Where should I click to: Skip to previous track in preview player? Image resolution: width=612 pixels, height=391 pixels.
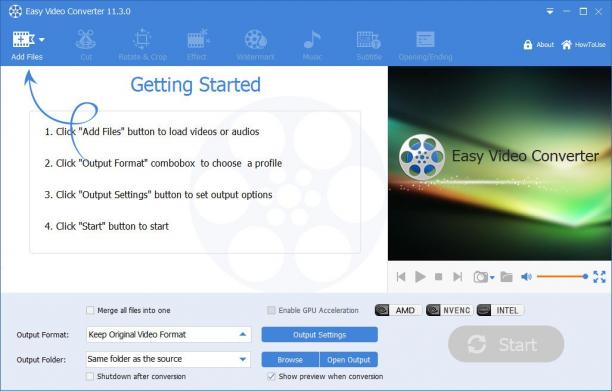click(401, 277)
